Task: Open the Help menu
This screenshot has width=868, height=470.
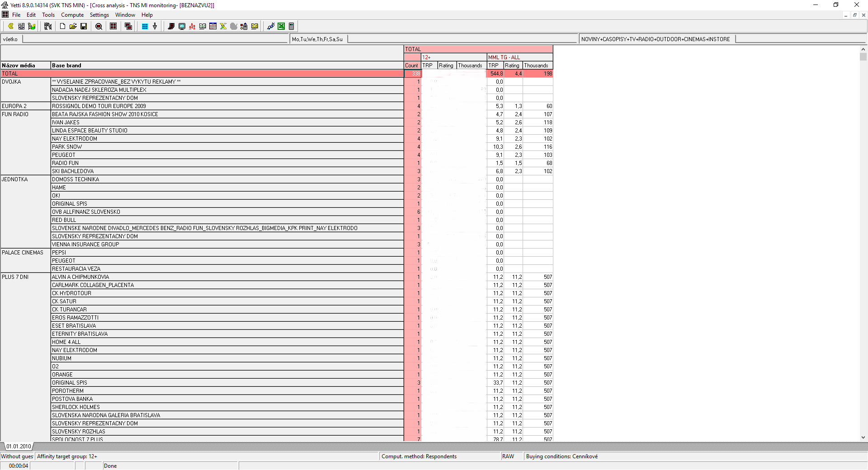Action: pos(147,15)
